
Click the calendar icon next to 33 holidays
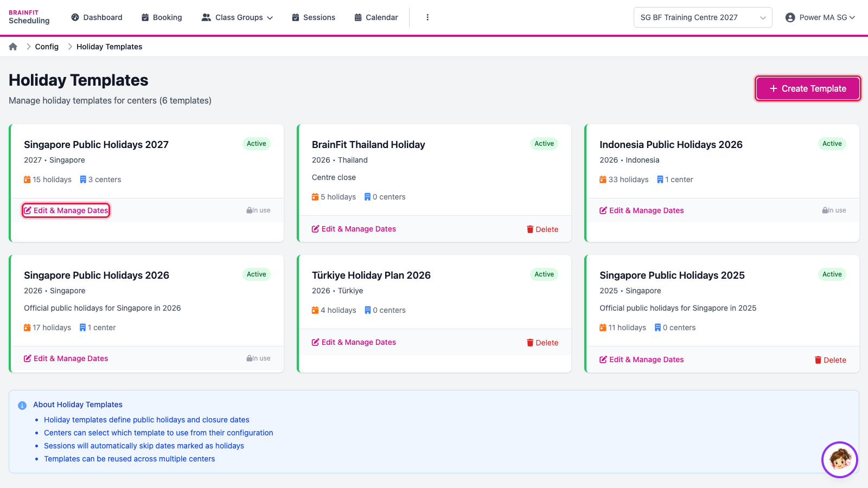(x=603, y=179)
